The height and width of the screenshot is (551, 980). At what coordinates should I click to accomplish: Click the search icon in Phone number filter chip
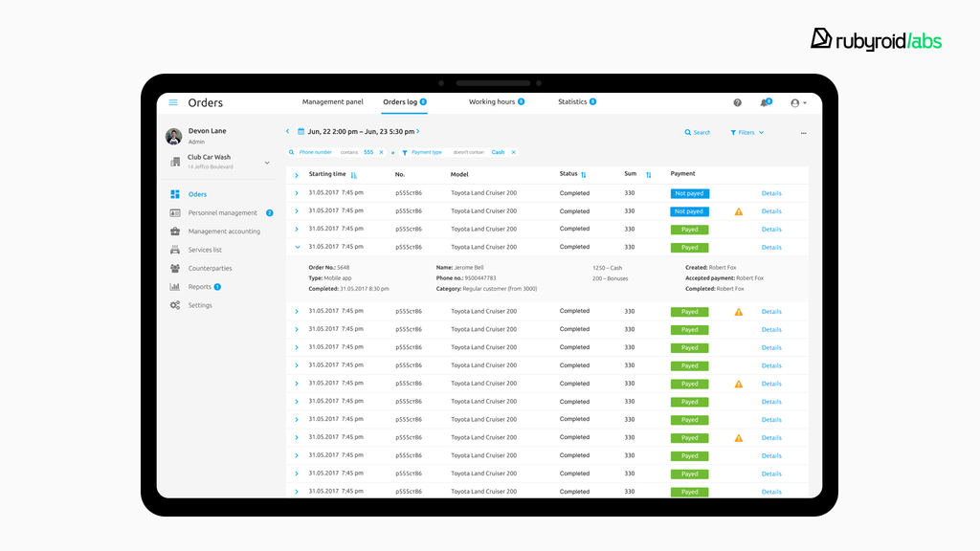point(291,152)
